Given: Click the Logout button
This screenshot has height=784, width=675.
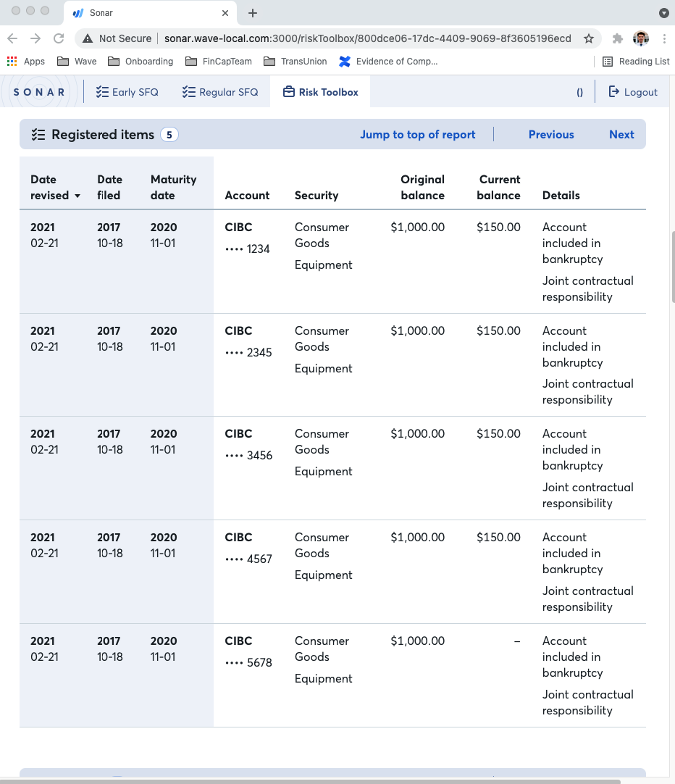Looking at the screenshot, I should click(x=633, y=92).
